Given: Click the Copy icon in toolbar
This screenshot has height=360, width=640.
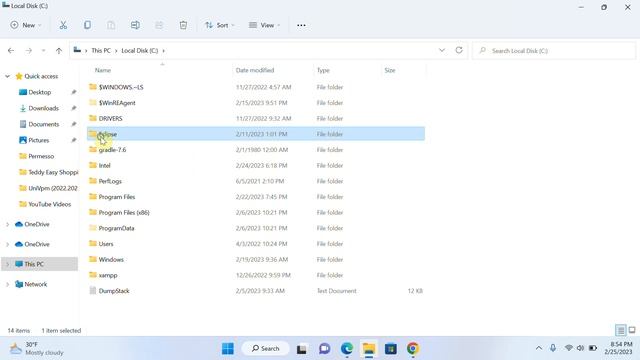Looking at the screenshot, I should click(87, 25).
